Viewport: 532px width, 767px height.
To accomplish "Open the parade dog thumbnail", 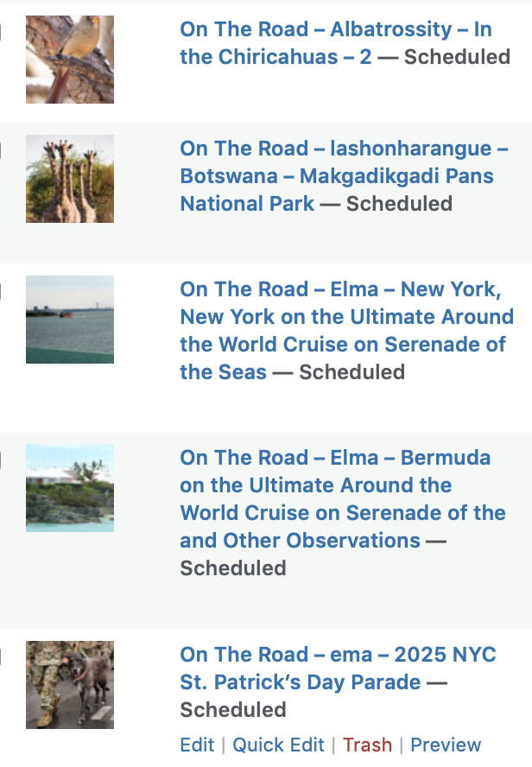I will click(70, 685).
